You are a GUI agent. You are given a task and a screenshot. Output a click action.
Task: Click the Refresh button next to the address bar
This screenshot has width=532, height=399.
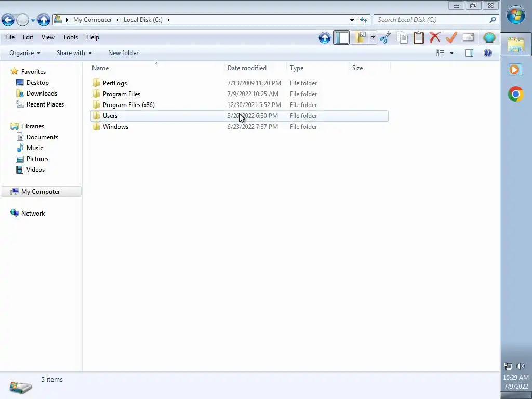tap(364, 20)
